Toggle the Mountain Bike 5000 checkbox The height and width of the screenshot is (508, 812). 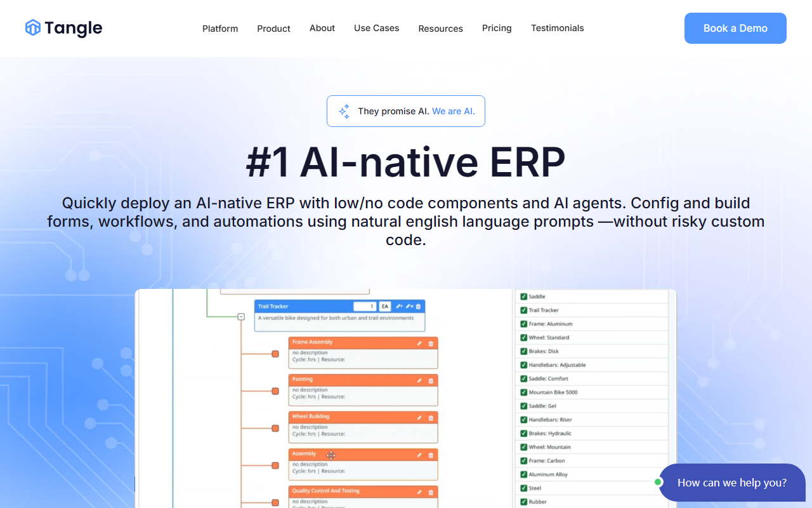[x=523, y=392]
